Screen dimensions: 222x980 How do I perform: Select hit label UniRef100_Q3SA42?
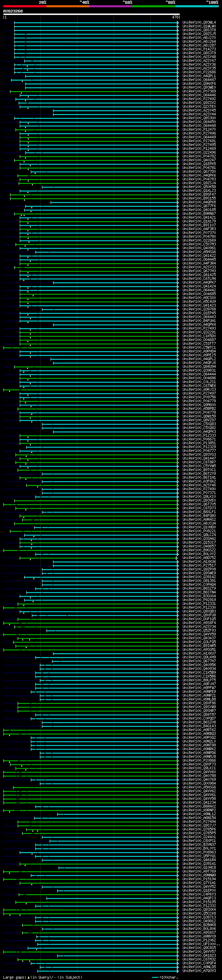[199, 539]
